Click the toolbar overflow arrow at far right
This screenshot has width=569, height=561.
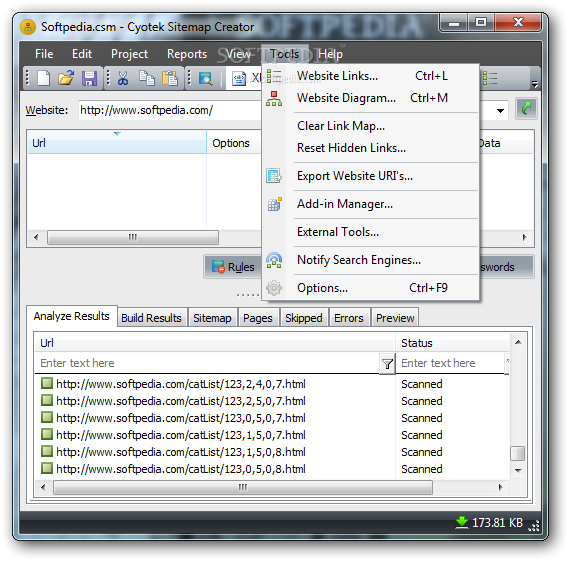click(x=535, y=84)
